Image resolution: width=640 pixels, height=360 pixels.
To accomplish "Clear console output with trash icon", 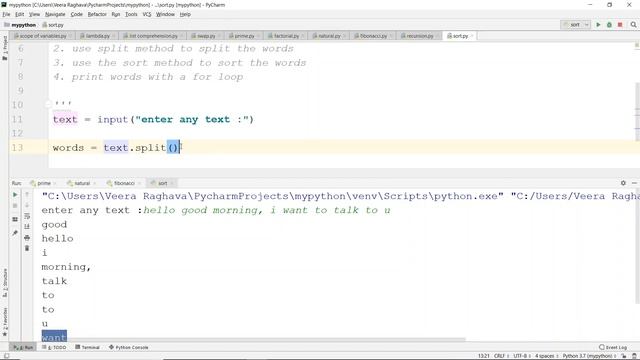I will coord(27,248).
